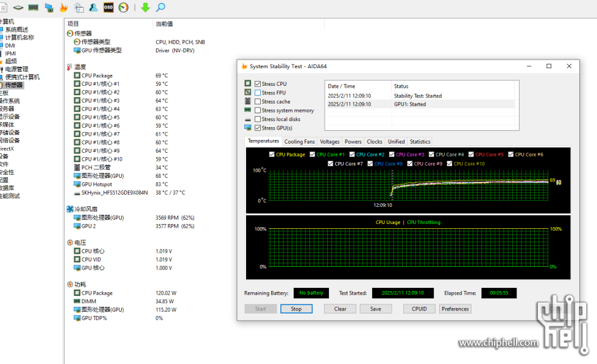Enable the Stress cache checkbox

pyautogui.click(x=258, y=102)
